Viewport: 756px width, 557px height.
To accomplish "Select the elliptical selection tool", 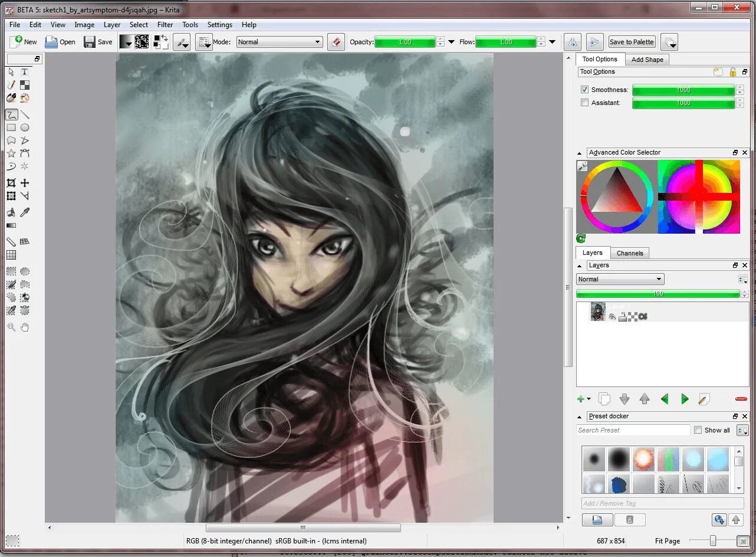I will click(25, 271).
